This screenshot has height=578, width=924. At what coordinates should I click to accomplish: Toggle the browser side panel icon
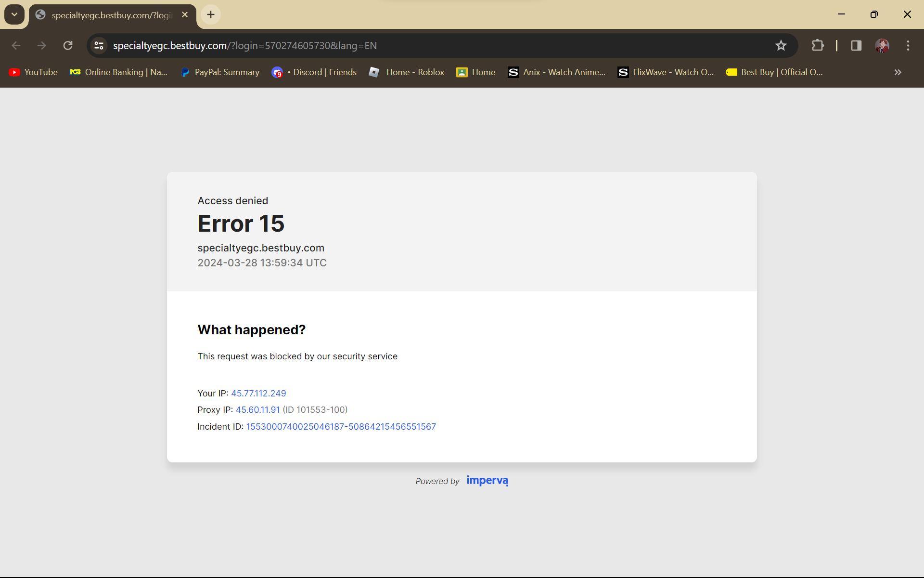856,45
